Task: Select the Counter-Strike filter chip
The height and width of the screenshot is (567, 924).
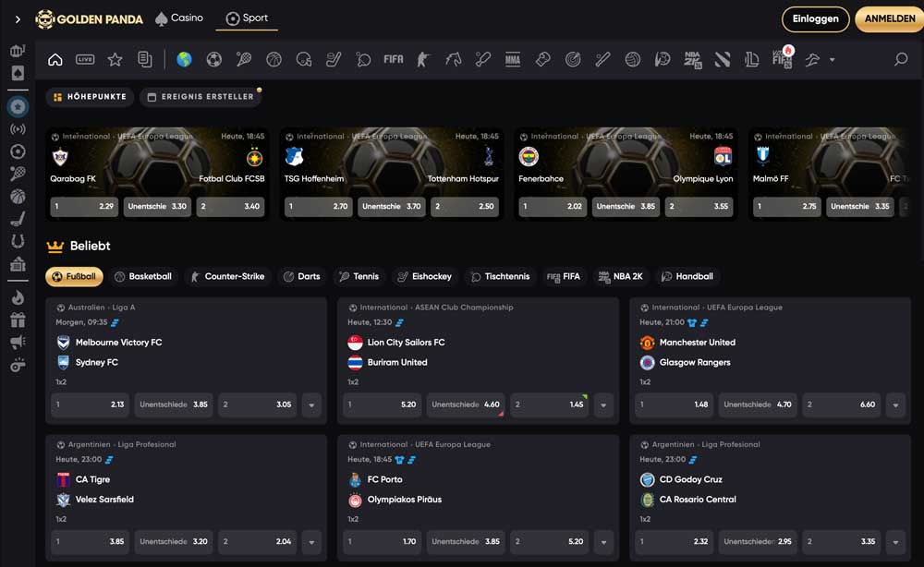Action: (227, 276)
